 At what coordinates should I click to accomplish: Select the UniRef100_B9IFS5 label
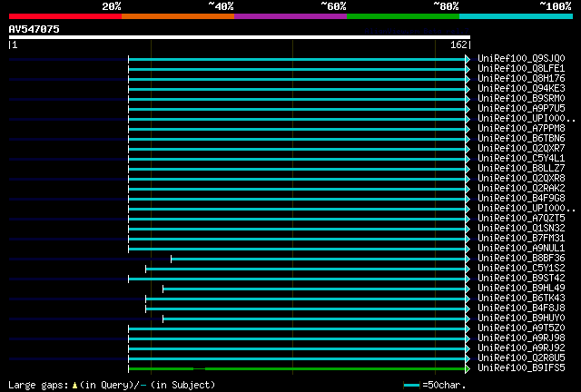[x=521, y=368]
